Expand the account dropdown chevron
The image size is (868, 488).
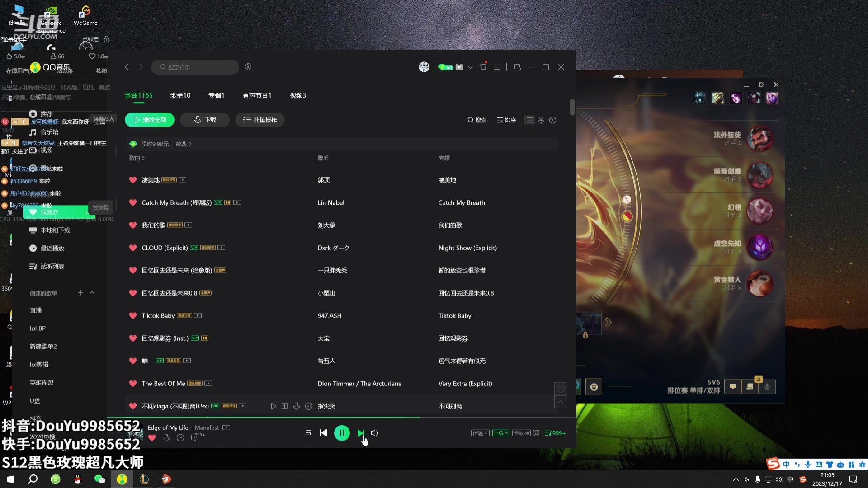470,67
